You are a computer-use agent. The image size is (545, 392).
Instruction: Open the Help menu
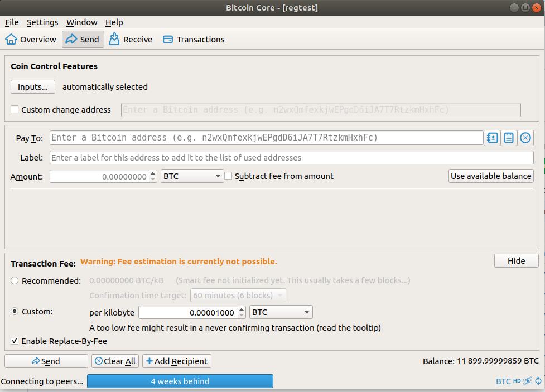114,22
